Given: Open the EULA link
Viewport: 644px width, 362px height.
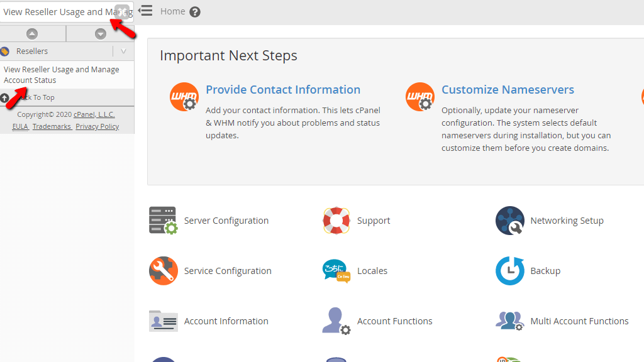Looking at the screenshot, I should [x=20, y=126].
